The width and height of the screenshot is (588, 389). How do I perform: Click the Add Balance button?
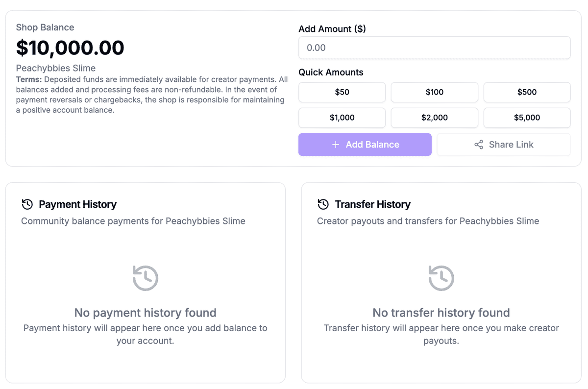point(365,145)
